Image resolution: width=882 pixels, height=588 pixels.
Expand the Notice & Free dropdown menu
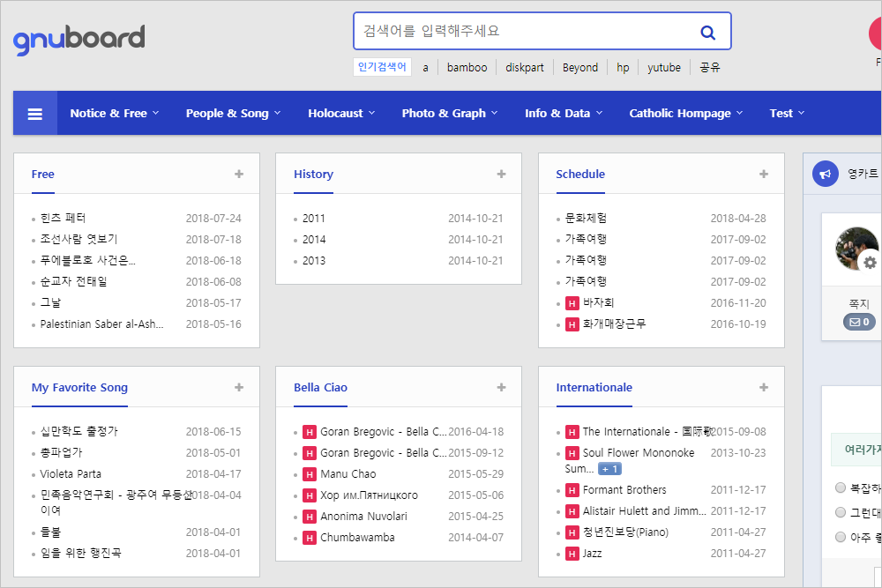point(115,114)
